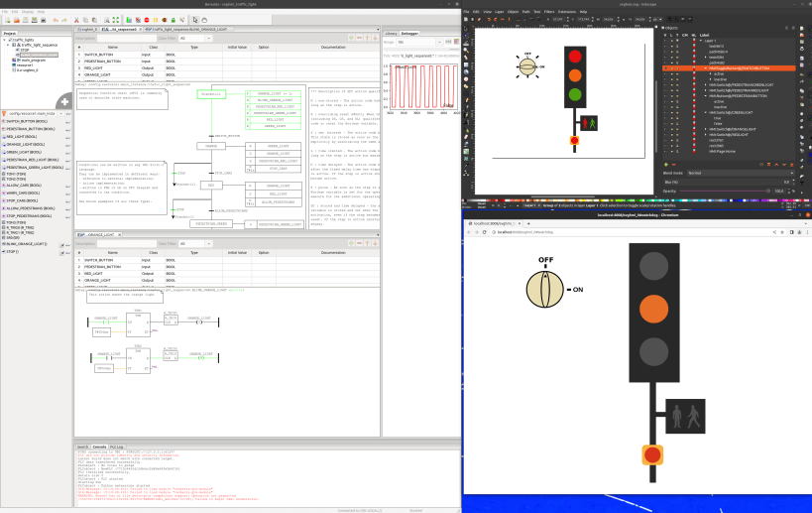Select the arrow pointer tool in Beremiz toolbar

point(195,20)
